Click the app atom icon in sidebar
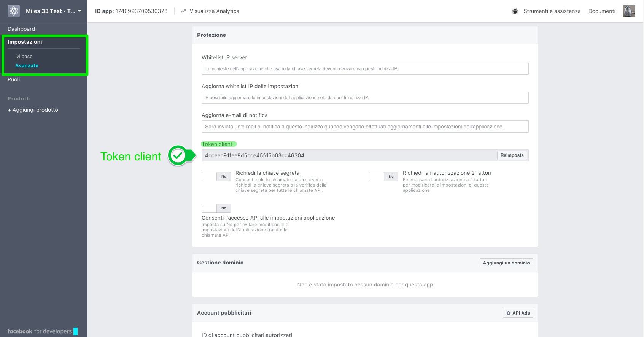 [x=14, y=11]
